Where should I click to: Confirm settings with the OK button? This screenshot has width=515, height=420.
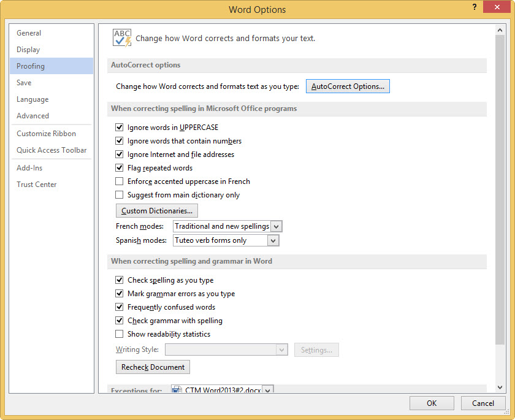click(x=432, y=403)
